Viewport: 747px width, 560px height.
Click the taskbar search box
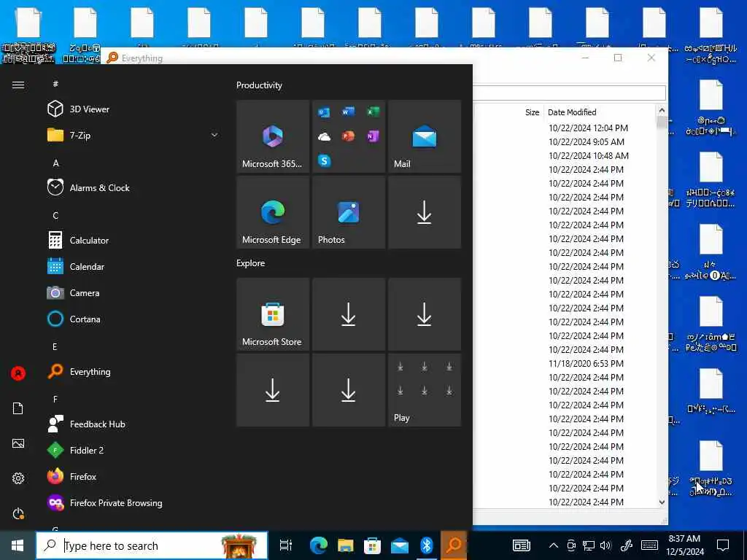152,545
